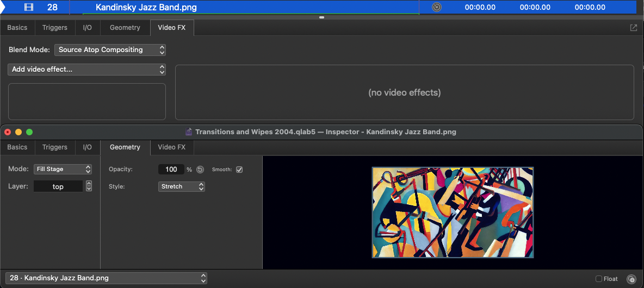Open the Add video effect dropdown
The image size is (644, 288).
click(87, 70)
